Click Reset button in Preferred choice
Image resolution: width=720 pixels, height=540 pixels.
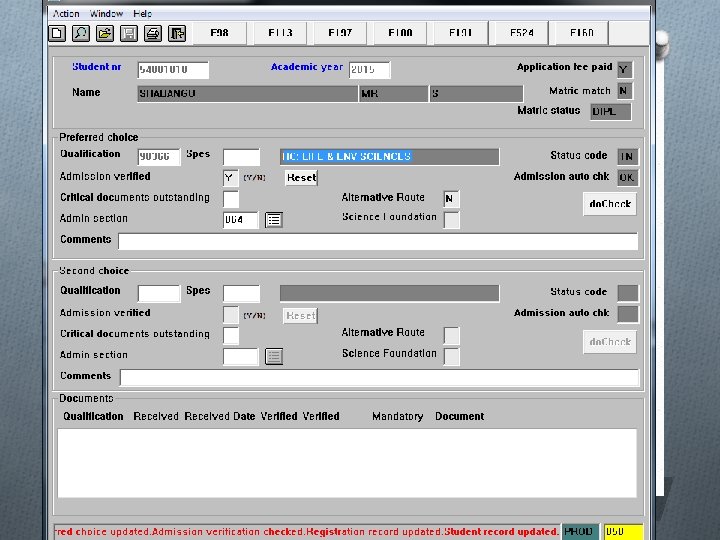click(x=301, y=178)
